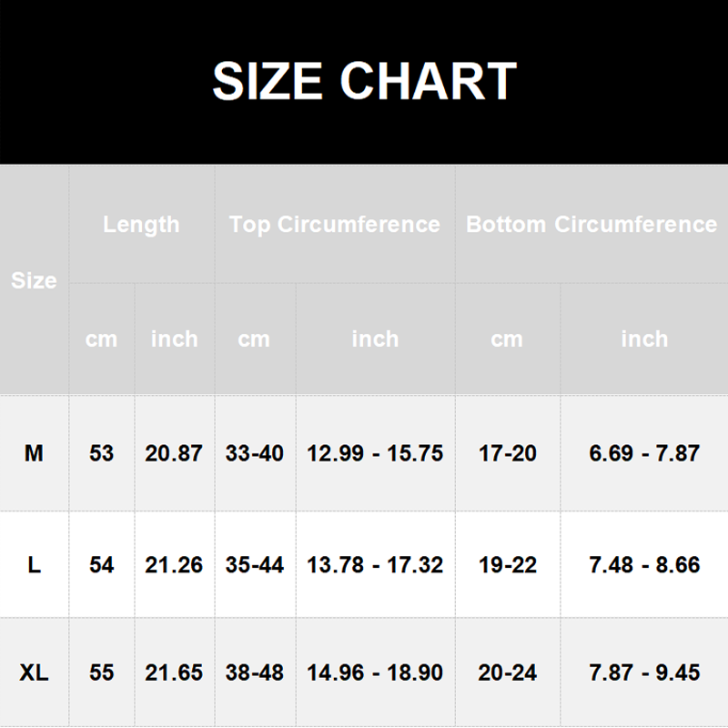Click the 14.96 - 18.90 inch cell
This screenshot has height=728, width=728.
[375, 672]
